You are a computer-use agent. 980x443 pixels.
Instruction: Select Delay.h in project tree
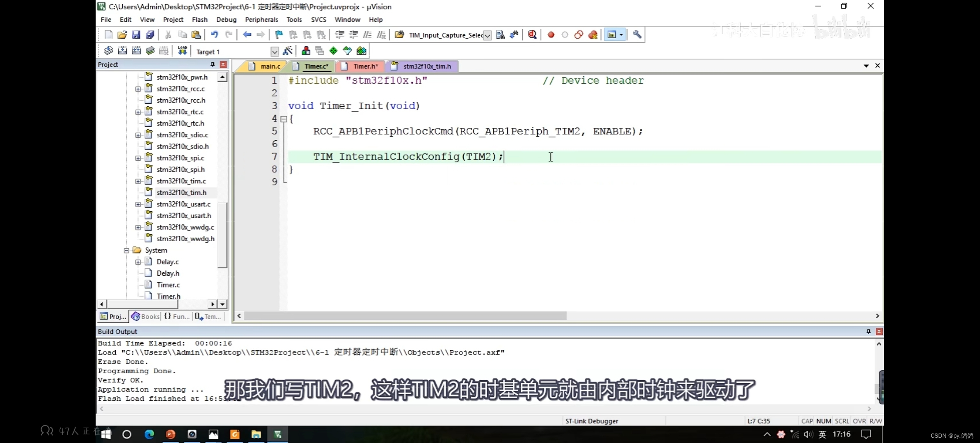168,274
